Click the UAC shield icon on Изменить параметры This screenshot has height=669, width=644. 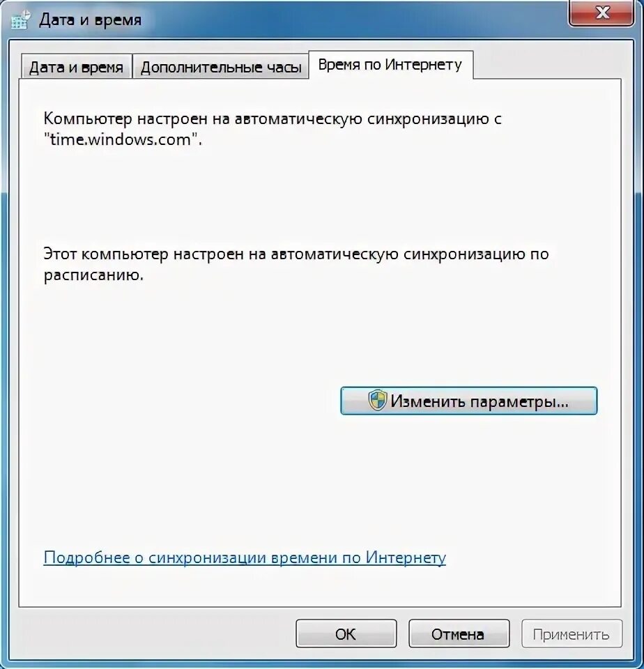click(377, 401)
